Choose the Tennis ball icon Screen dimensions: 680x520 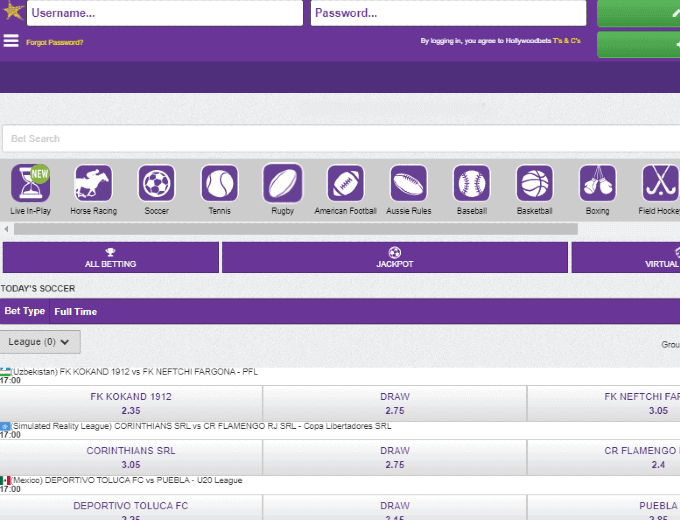pos(219,183)
